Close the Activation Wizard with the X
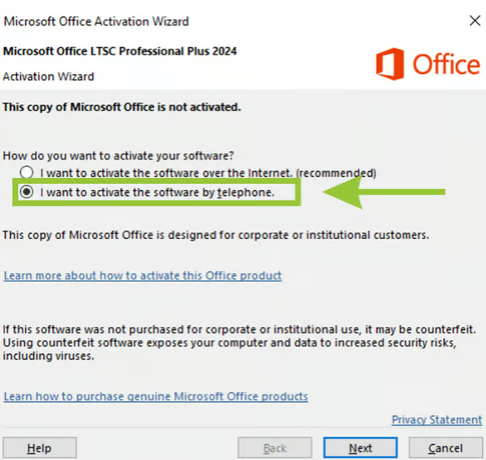Image resolution: width=486 pixels, height=460 pixels. click(x=475, y=21)
